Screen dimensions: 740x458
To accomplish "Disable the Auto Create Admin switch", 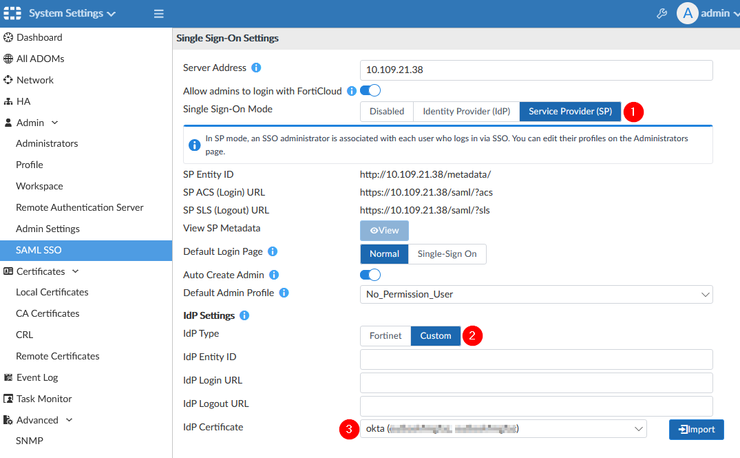I will 370,274.
